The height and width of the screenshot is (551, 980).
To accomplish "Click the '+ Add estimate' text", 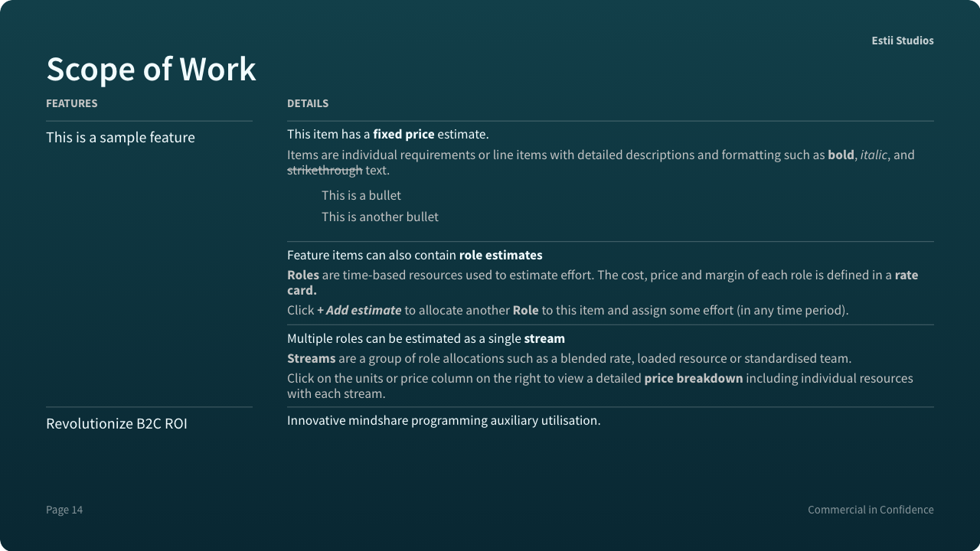I will (x=359, y=311).
